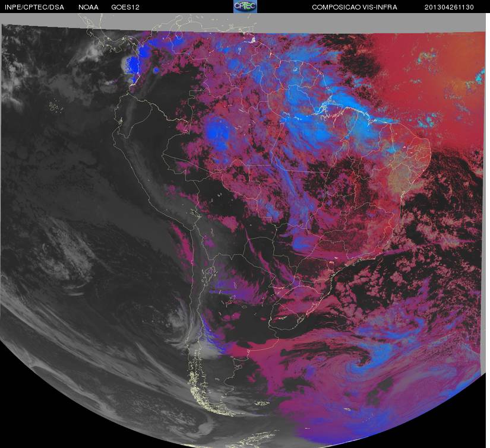This screenshot has height=448, width=490.
Task: Click the 201304261130 timestamp
Action: point(449,7)
